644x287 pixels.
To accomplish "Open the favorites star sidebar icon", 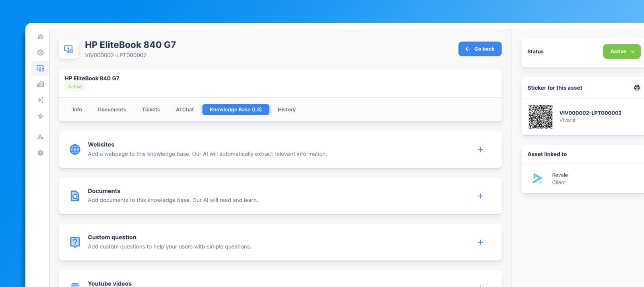I will coord(40,116).
